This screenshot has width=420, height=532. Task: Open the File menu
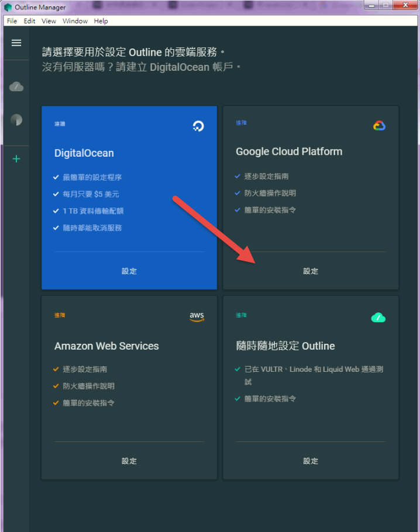[x=12, y=21]
